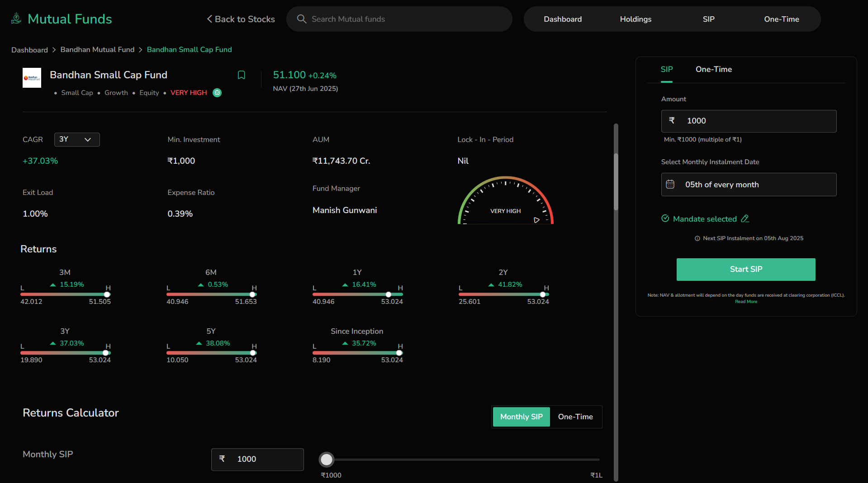
Task: Click the Mandate selected check icon
Action: pos(665,218)
